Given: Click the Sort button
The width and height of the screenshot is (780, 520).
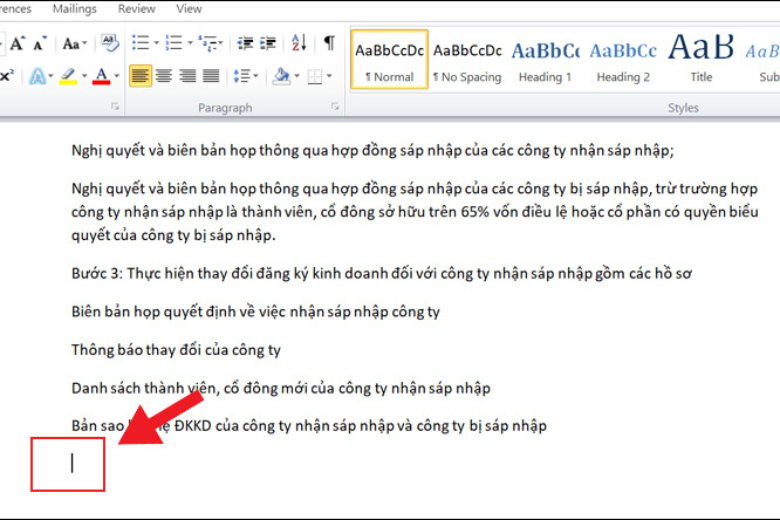Looking at the screenshot, I should 298,43.
